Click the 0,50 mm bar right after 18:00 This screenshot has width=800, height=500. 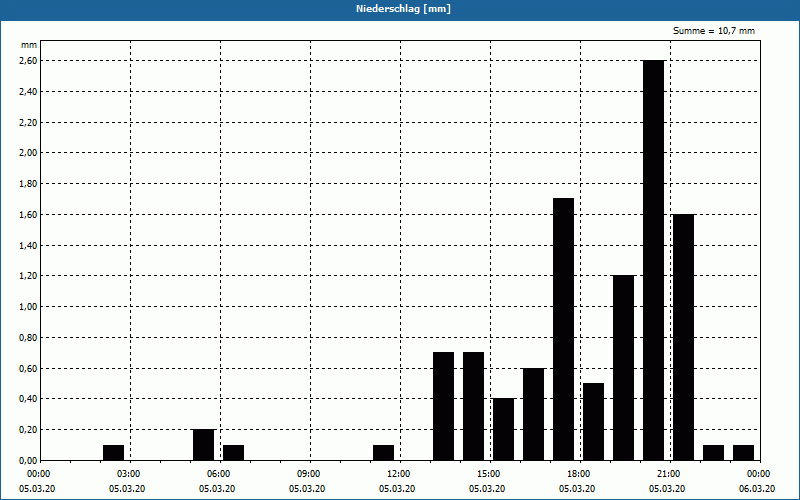(593, 421)
